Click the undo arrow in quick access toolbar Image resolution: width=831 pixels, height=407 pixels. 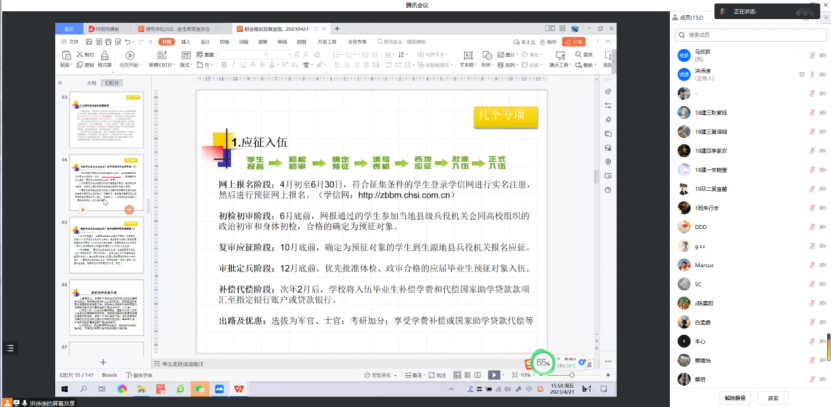129,42
